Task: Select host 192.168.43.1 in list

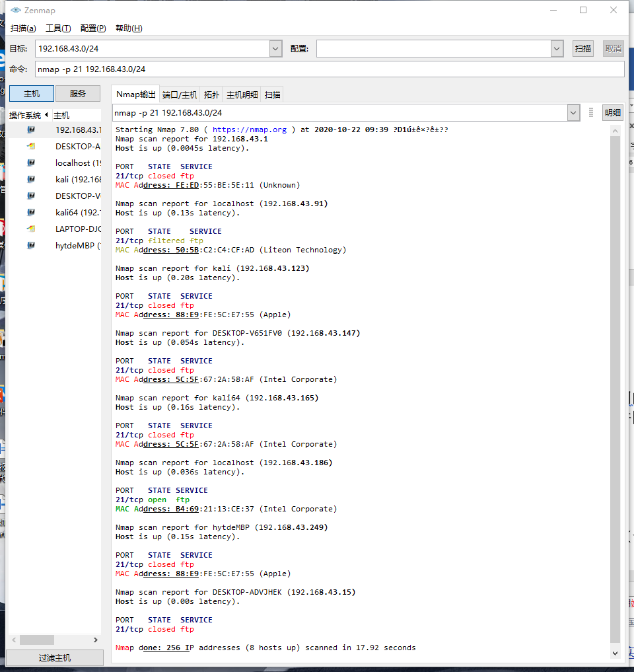Action: pos(55,130)
